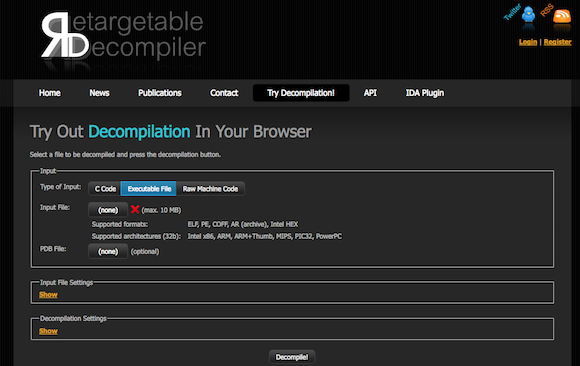Click the 'Input File:' label
This screenshot has height=366, width=580.
click(x=55, y=207)
